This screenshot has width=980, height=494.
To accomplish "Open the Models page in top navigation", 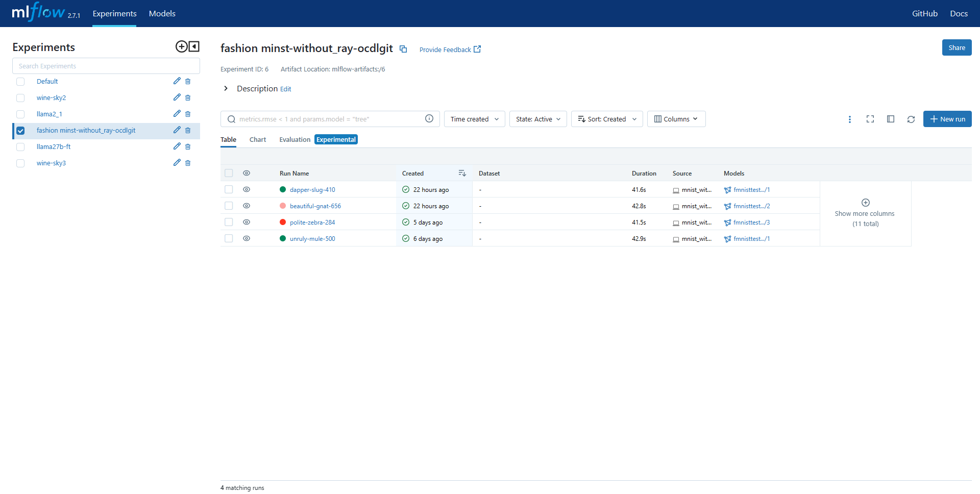I will coord(162,13).
